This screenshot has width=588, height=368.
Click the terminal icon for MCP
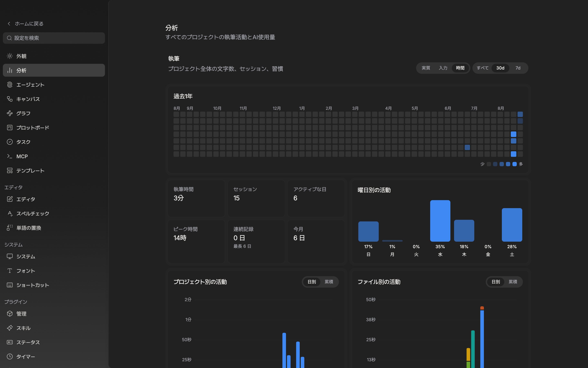tap(10, 156)
